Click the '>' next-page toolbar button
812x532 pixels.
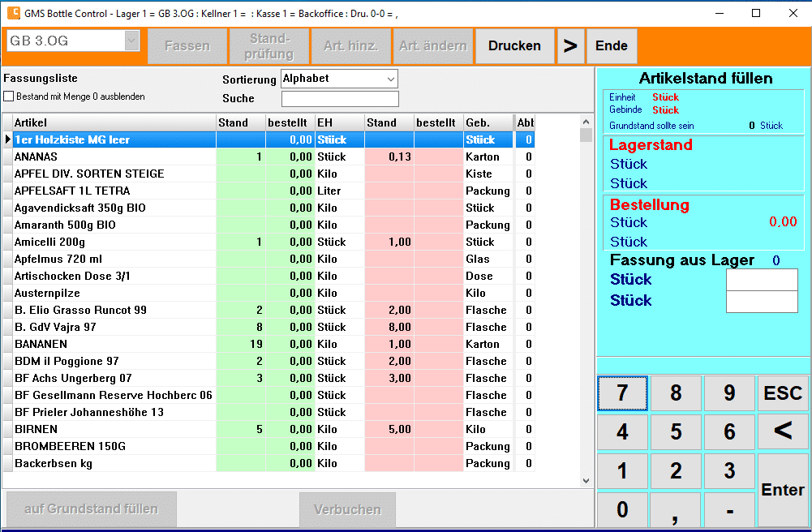click(570, 46)
